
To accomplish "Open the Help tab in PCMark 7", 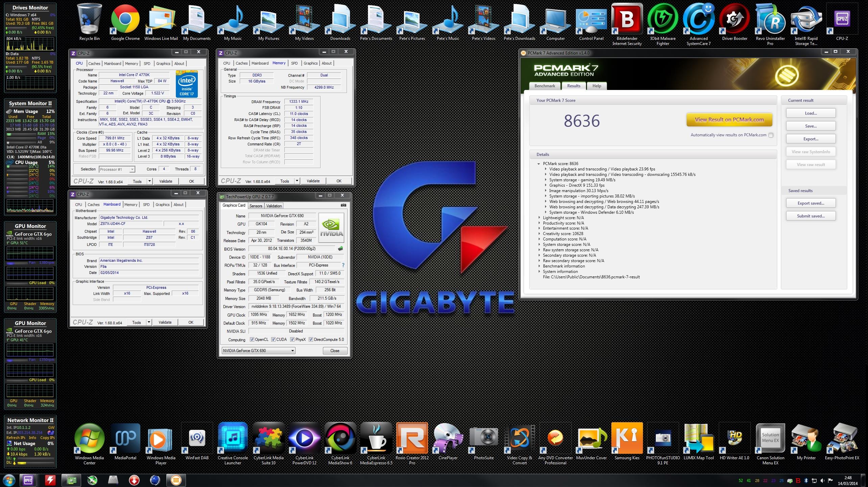I will [596, 86].
